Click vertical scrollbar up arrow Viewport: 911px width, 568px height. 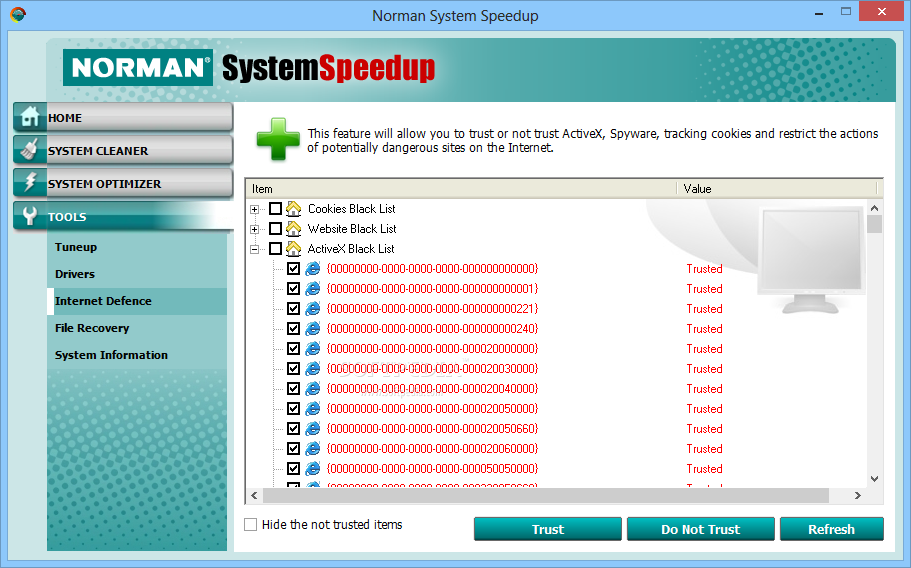click(x=874, y=208)
